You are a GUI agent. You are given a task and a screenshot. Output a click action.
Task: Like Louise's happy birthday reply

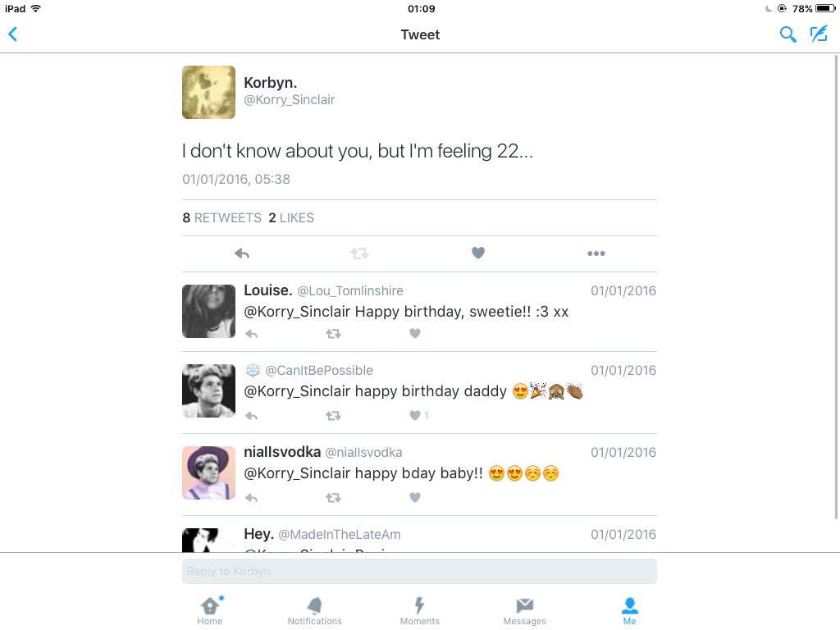[x=414, y=333]
